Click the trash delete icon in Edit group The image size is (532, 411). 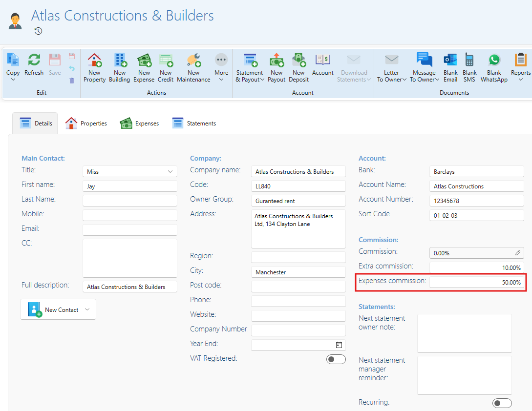[72, 81]
